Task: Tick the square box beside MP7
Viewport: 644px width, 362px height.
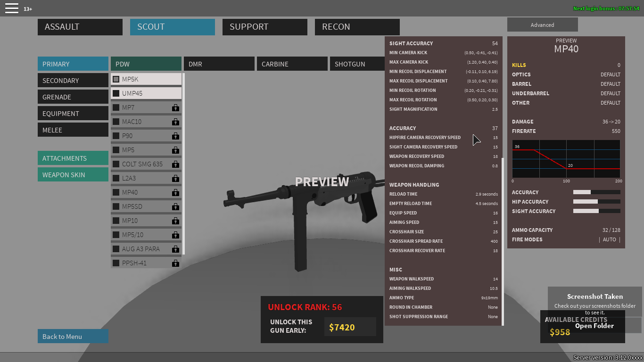Action: [116, 107]
